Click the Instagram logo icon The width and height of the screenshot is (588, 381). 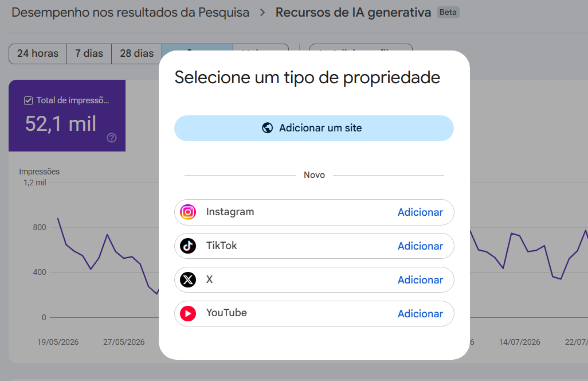[188, 212]
